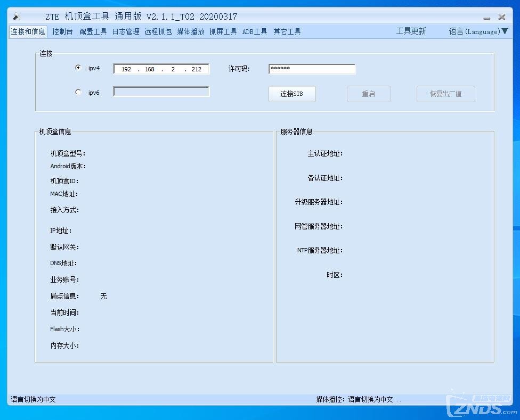Click the 主认证地址 label
This screenshot has width=520, height=420.
pos(326,154)
